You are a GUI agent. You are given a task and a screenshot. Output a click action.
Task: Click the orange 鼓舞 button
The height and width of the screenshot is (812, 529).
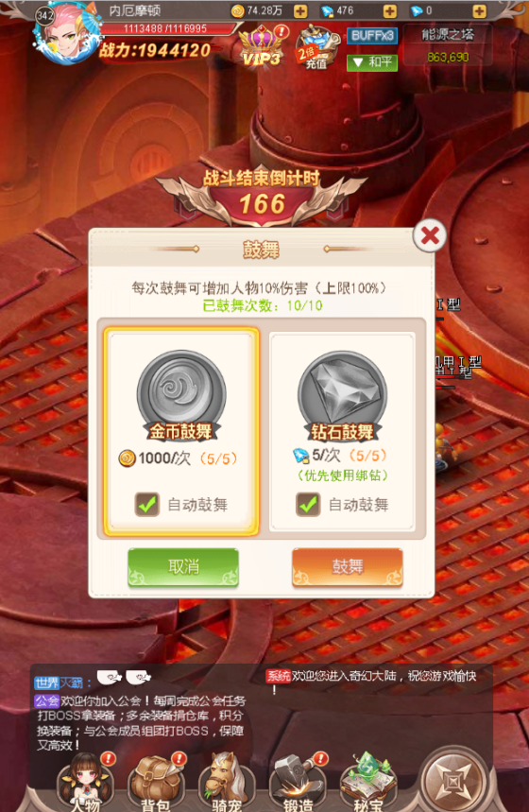point(348,567)
